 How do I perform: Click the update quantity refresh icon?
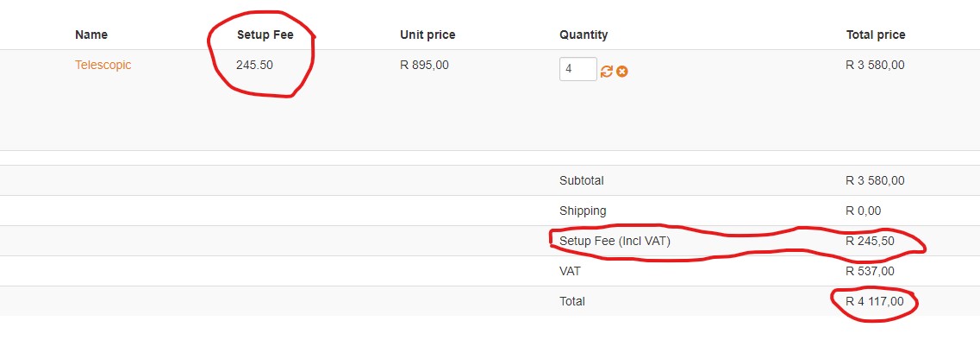pos(607,71)
